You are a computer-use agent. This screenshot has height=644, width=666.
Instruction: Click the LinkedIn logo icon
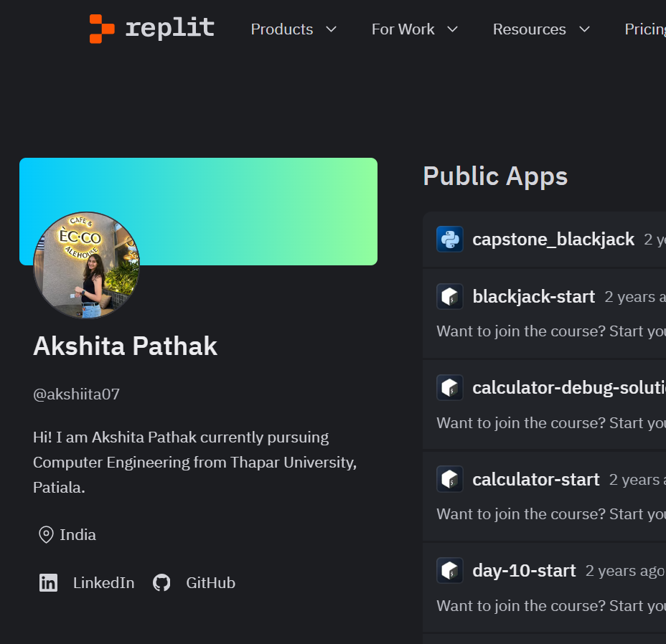[48, 583]
